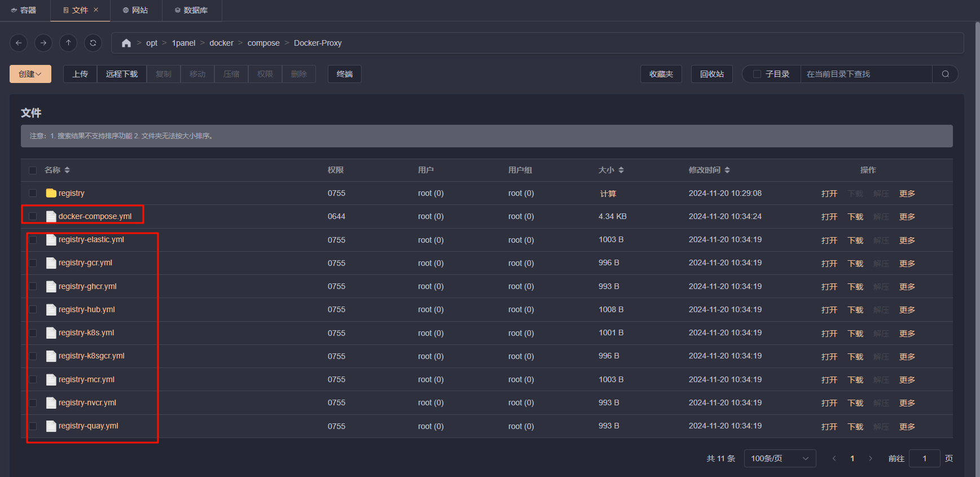Expand the 100条/页 page size dropdown
This screenshot has width=980, height=477.
tap(780, 458)
